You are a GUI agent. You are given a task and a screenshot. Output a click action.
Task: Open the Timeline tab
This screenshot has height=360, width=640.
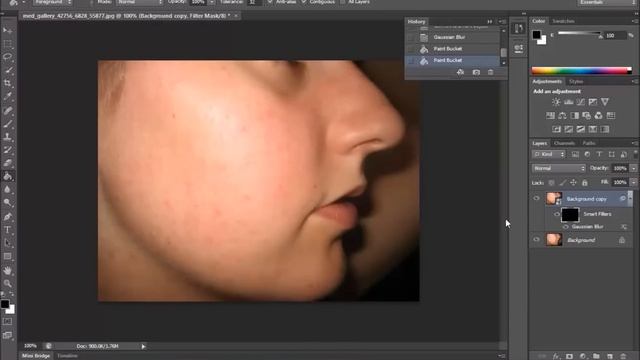pos(67,356)
